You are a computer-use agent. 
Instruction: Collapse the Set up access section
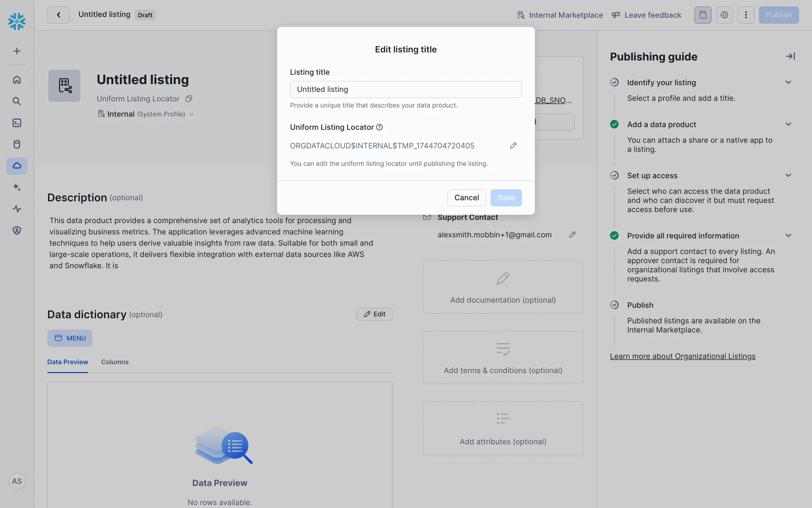788,175
